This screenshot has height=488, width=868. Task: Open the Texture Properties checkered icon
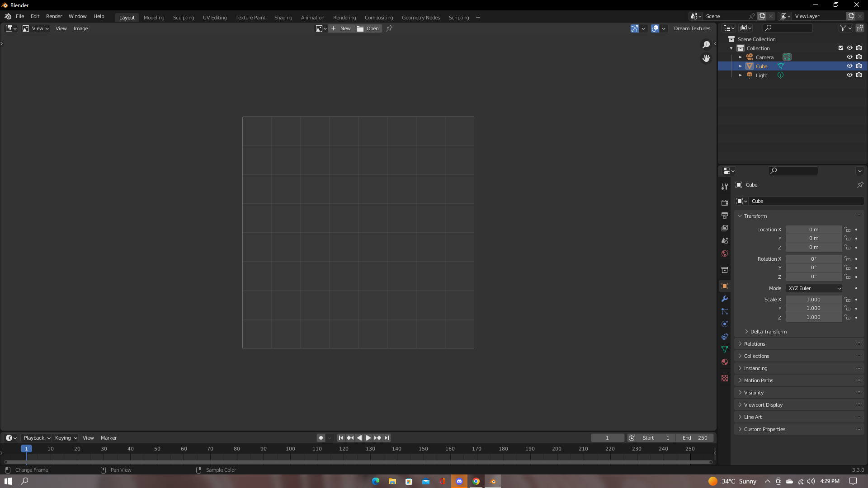[x=724, y=378]
